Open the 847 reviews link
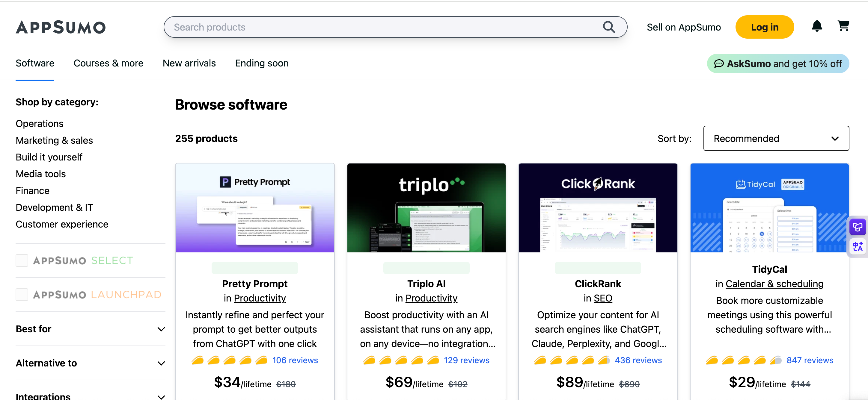Viewport: 868px width, 400px height. click(x=810, y=360)
